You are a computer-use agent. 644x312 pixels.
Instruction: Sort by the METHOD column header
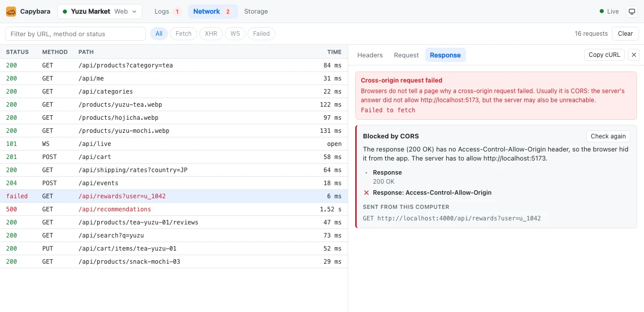click(x=55, y=52)
